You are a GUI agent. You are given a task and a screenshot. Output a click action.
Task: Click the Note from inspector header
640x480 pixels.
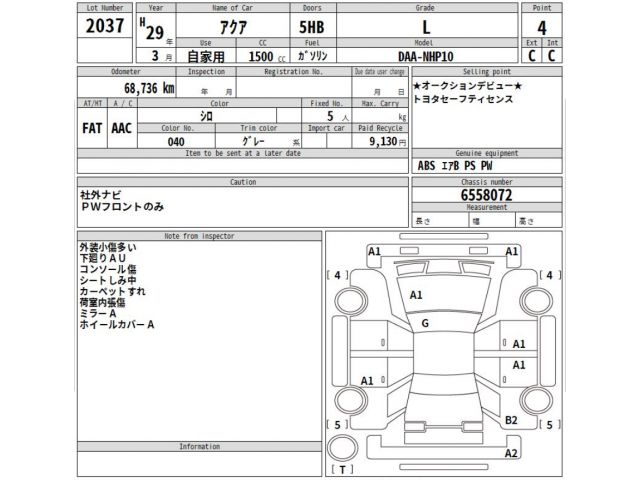point(200,235)
